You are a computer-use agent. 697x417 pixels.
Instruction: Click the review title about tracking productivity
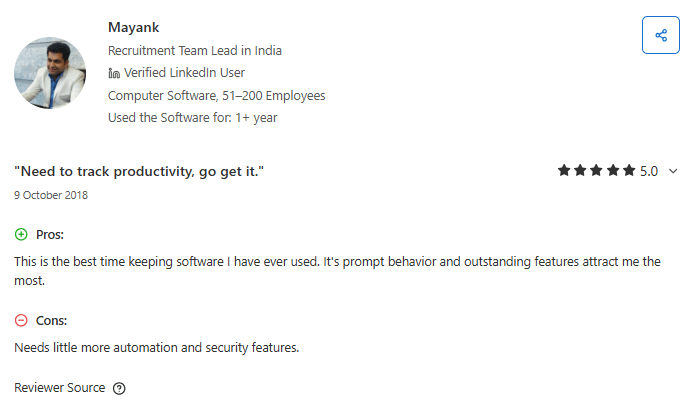(139, 172)
